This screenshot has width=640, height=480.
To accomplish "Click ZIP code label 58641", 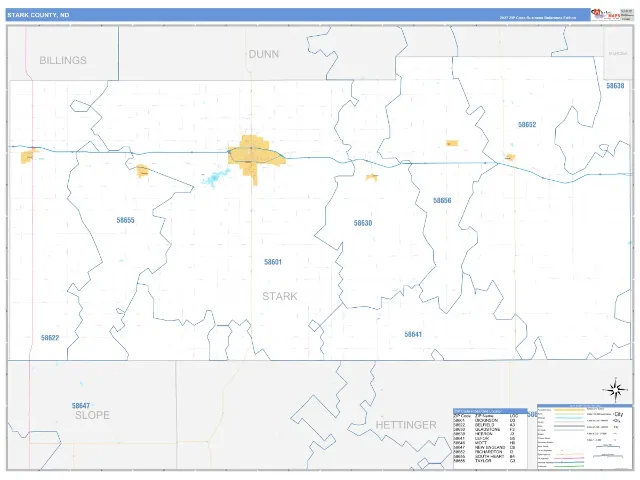I will coord(413,334).
